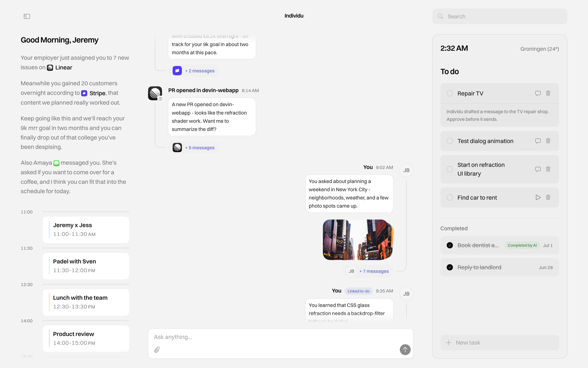Click the JB avatar at 9:35 AM message
Image resolution: width=588 pixels, height=368 pixels.
[406, 294]
